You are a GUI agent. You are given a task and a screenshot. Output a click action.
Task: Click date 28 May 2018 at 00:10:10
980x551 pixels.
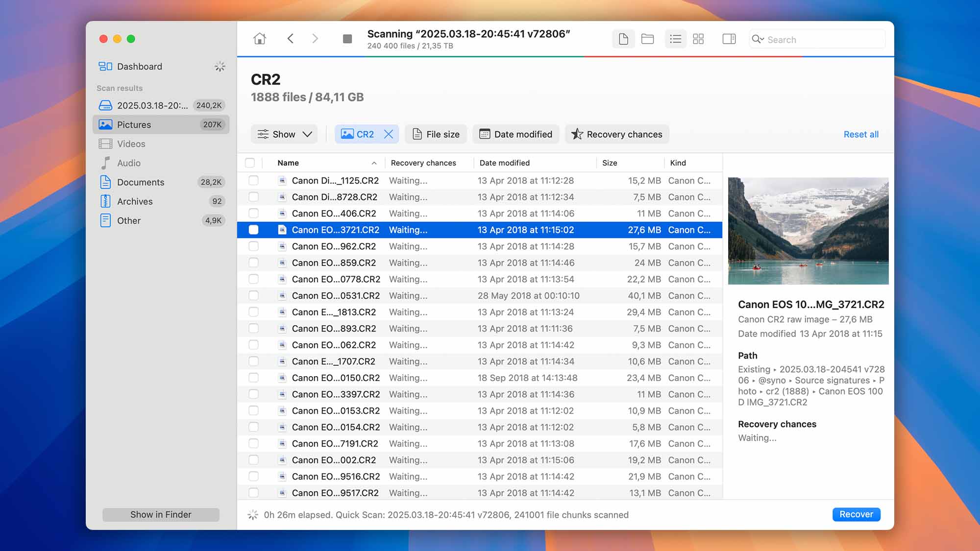pos(528,296)
